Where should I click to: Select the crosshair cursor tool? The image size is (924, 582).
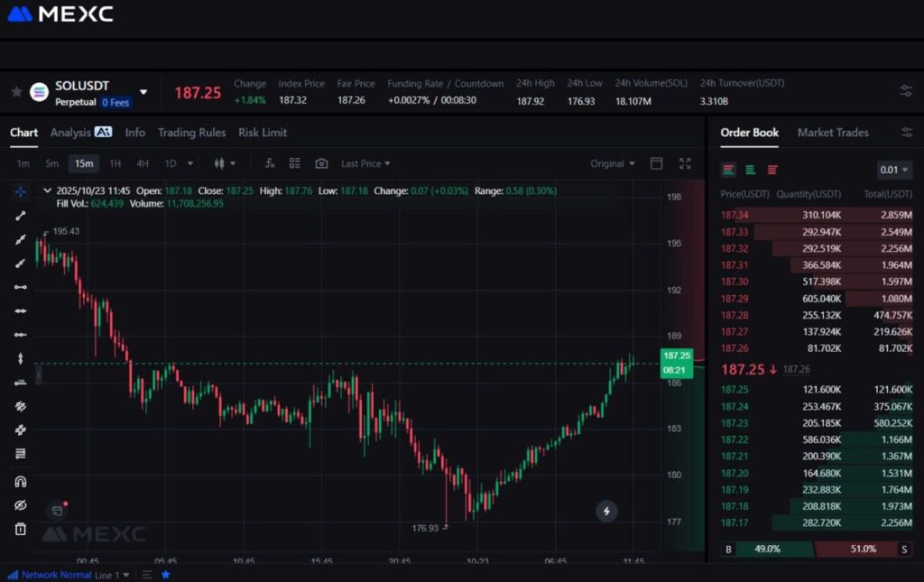pos(20,192)
